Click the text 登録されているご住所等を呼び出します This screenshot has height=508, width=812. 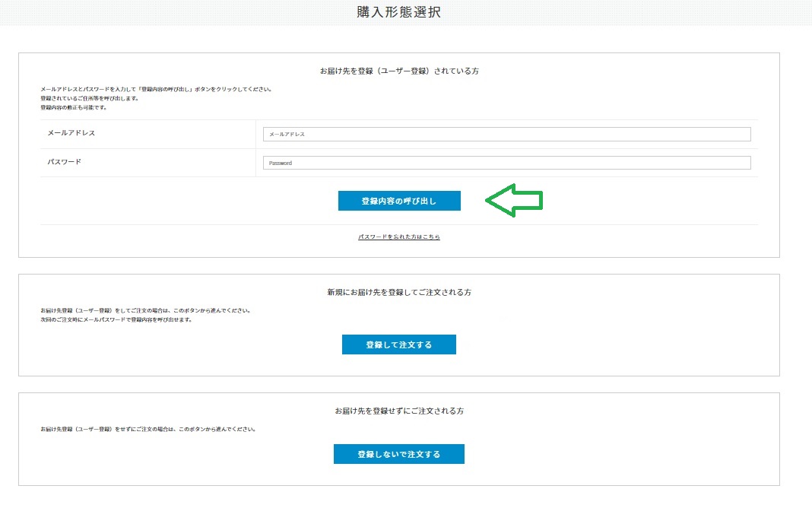tap(90, 98)
